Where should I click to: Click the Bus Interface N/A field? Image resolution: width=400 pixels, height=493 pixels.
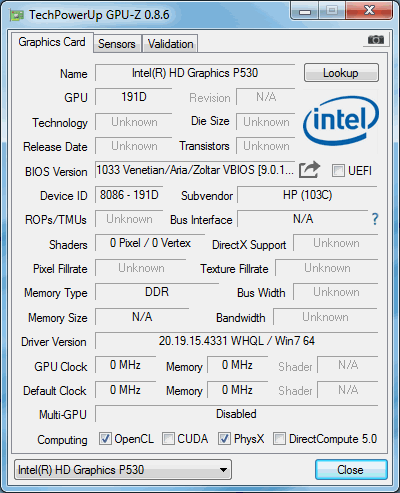303,219
